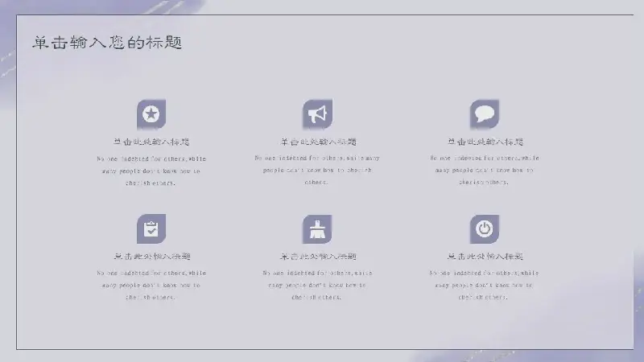Select the English paragraph below the paintbrush heading
Screen dimensions: 644x362
pyautogui.click(x=317, y=285)
